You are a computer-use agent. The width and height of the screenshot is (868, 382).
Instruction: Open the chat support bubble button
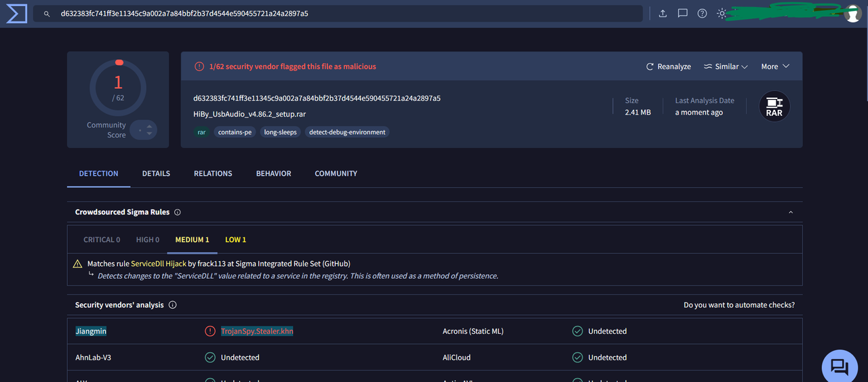tap(840, 367)
